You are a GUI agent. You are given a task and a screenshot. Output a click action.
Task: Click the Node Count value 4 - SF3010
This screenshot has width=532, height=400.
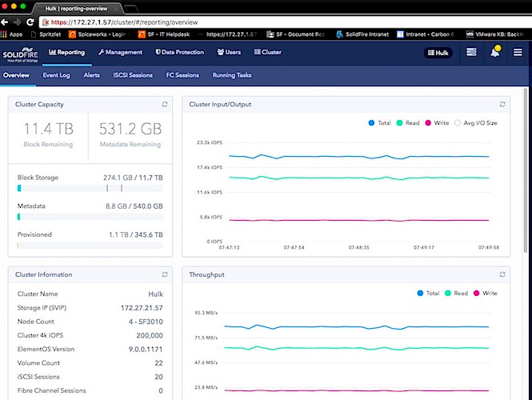pos(146,322)
